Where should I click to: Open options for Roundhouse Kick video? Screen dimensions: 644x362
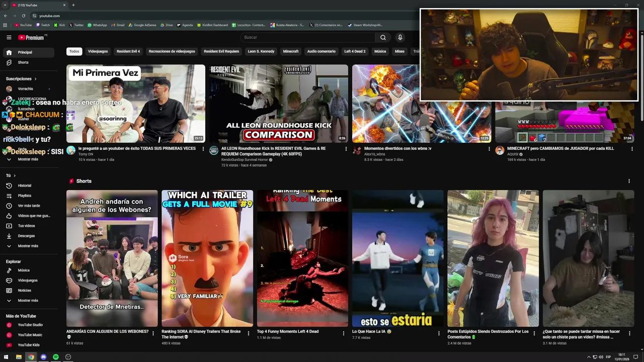(x=346, y=149)
